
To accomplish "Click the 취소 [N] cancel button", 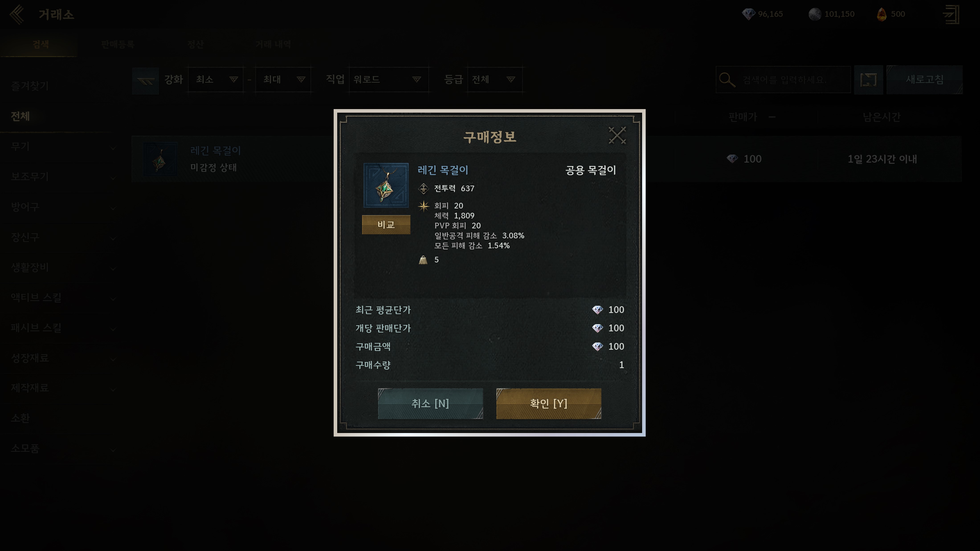I will [430, 403].
